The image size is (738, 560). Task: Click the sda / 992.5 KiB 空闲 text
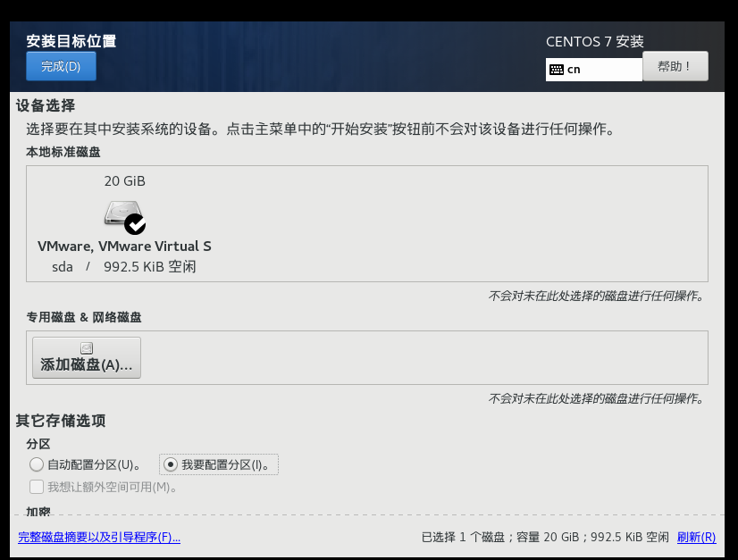(124, 267)
